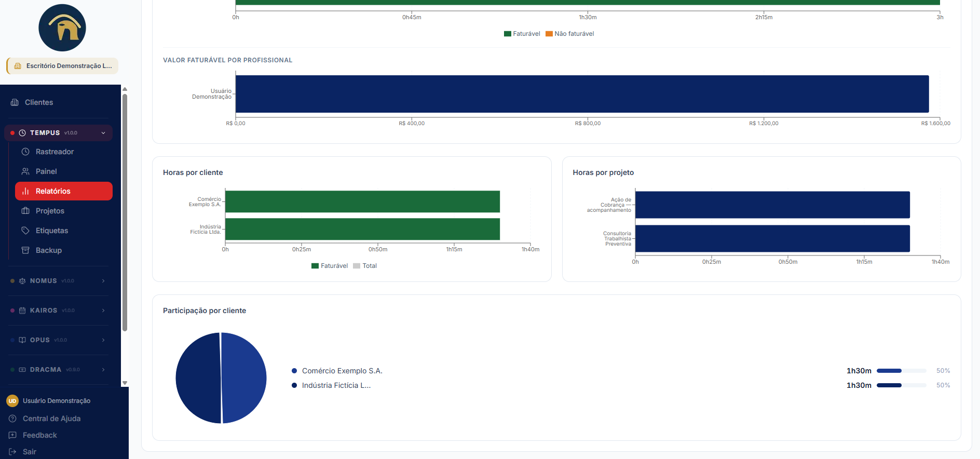Click the lighter blue pie slice

coord(244,378)
